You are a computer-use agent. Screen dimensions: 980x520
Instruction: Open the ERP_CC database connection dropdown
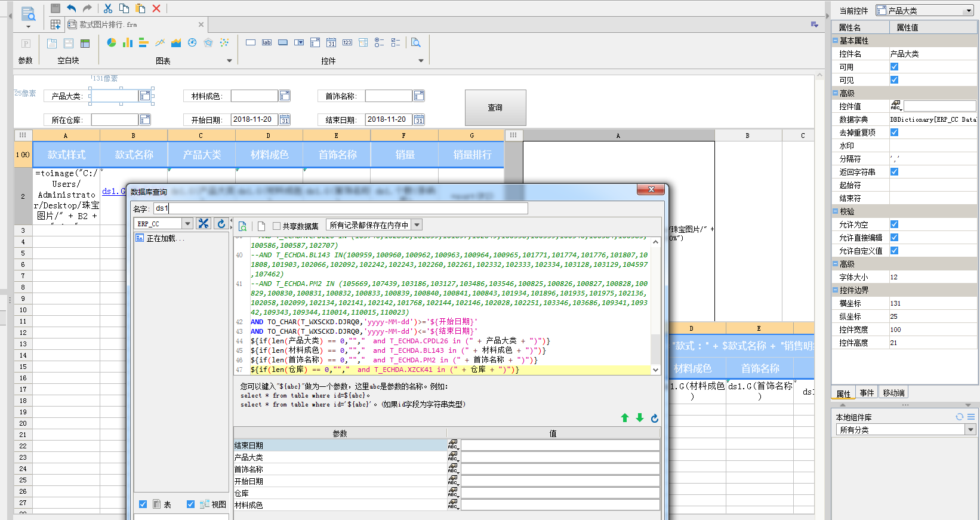point(187,224)
